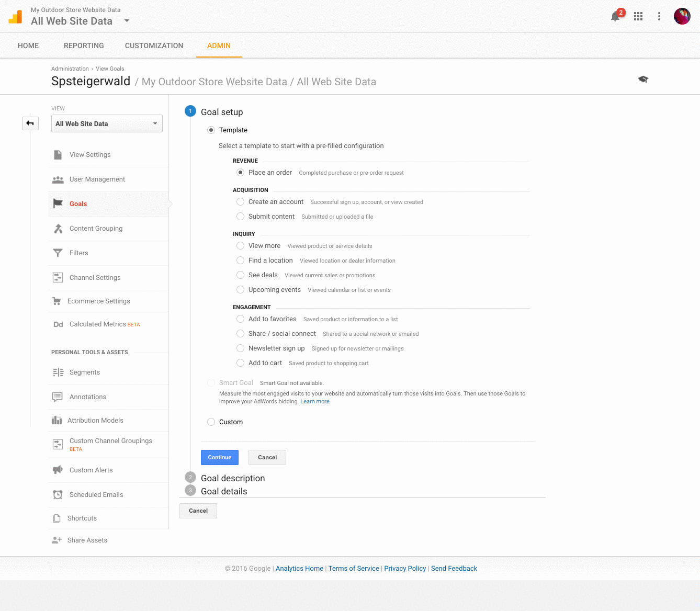Choose the Upcoming events radio option
The height and width of the screenshot is (611, 700).
click(240, 290)
